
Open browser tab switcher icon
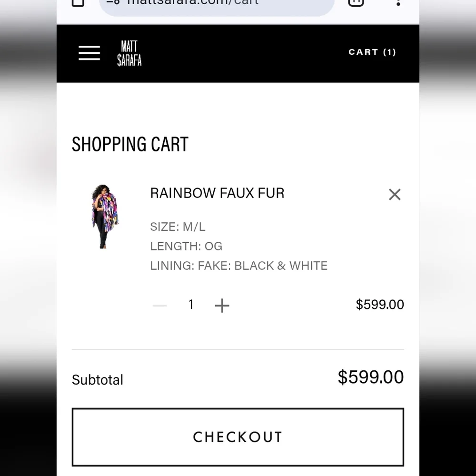coord(356,2)
